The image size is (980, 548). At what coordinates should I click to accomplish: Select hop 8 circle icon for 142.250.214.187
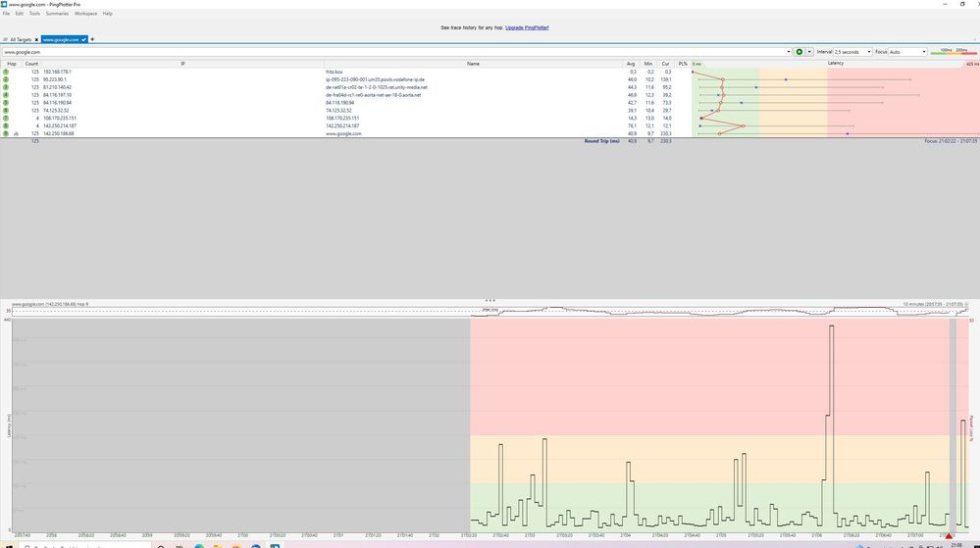pos(6,125)
